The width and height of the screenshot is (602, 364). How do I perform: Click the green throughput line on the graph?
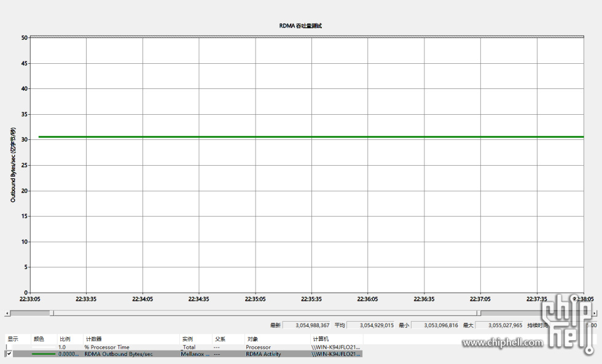(x=307, y=137)
